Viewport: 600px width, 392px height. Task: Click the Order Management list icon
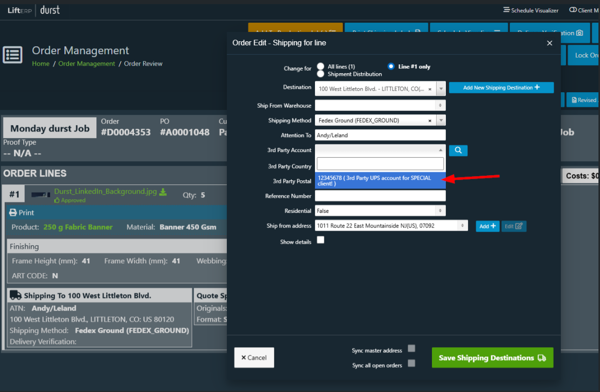click(13, 55)
